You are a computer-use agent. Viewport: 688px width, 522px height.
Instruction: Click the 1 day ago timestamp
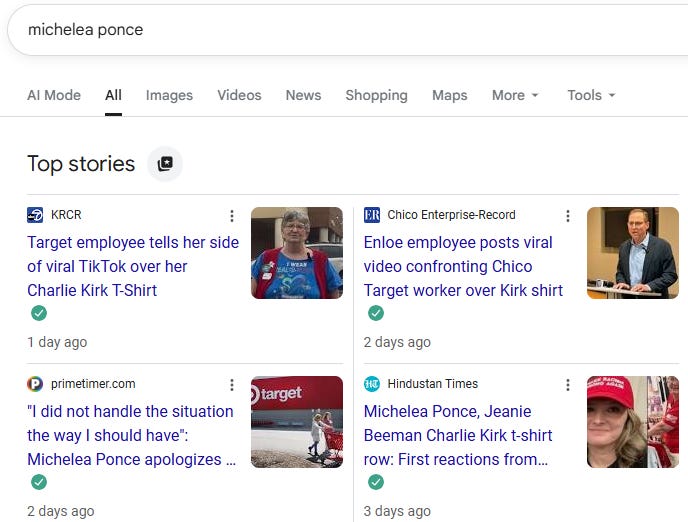pyautogui.click(x=57, y=342)
